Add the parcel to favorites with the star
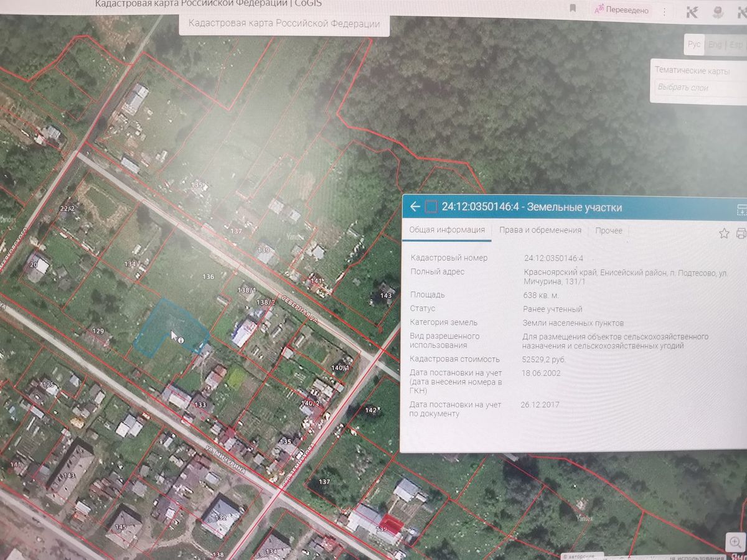Viewport: 747px width, 560px height. (724, 233)
